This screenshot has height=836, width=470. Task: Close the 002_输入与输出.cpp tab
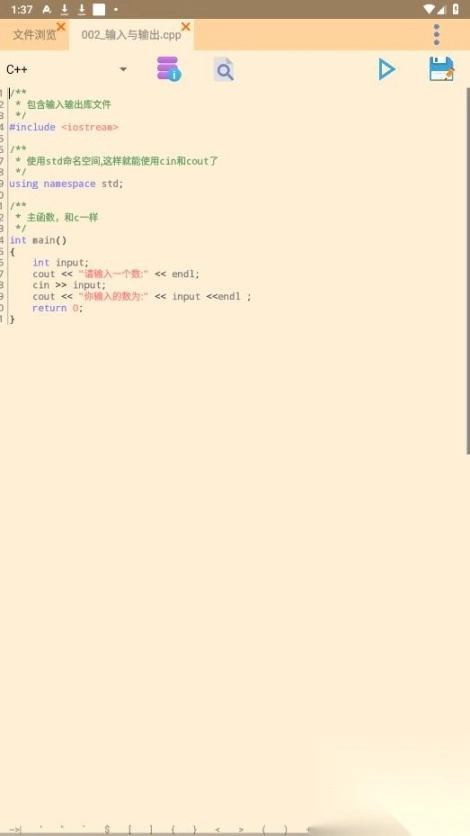[x=185, y=26]
